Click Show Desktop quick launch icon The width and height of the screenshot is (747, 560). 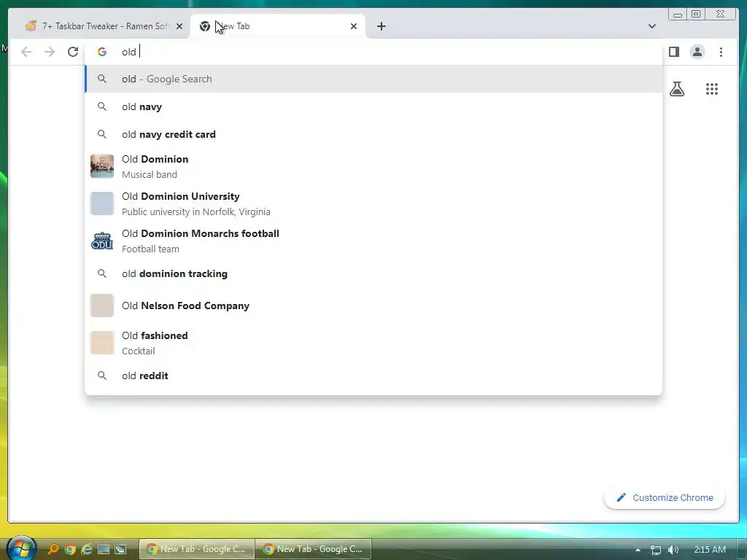tap(104, 550)
